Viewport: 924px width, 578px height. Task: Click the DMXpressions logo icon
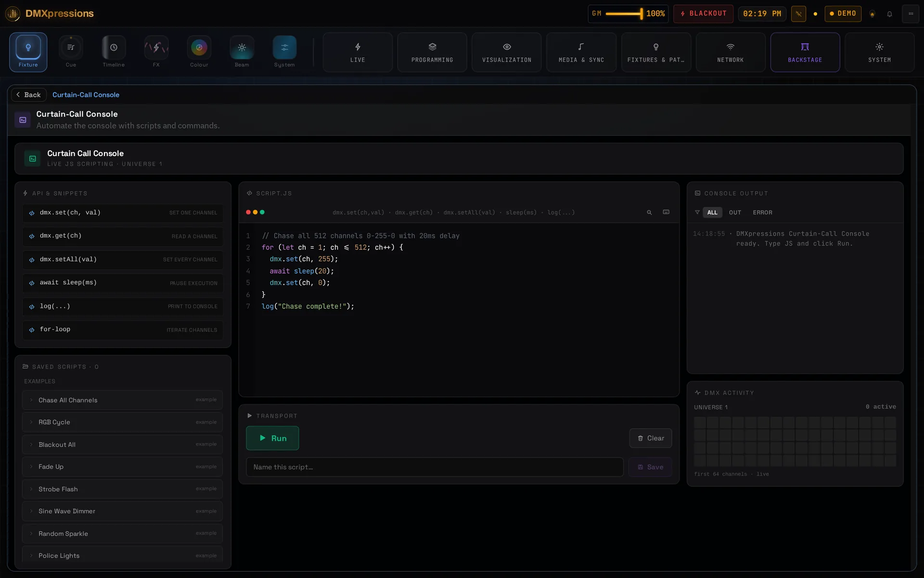[x=13, y=13]
